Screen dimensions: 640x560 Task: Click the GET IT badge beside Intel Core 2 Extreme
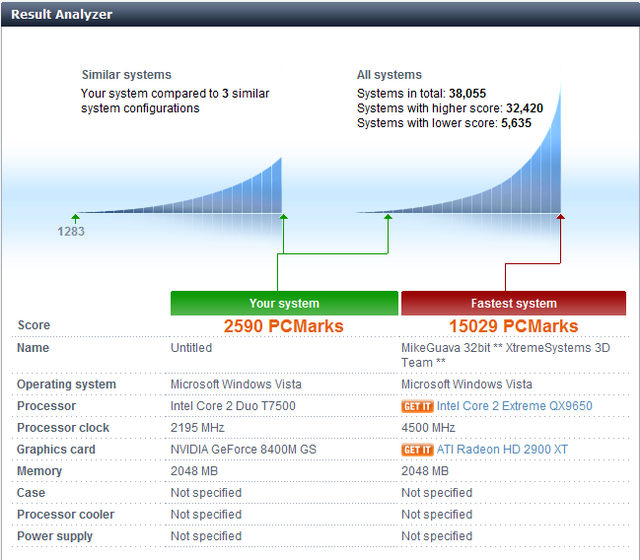[x=417, y=407]
